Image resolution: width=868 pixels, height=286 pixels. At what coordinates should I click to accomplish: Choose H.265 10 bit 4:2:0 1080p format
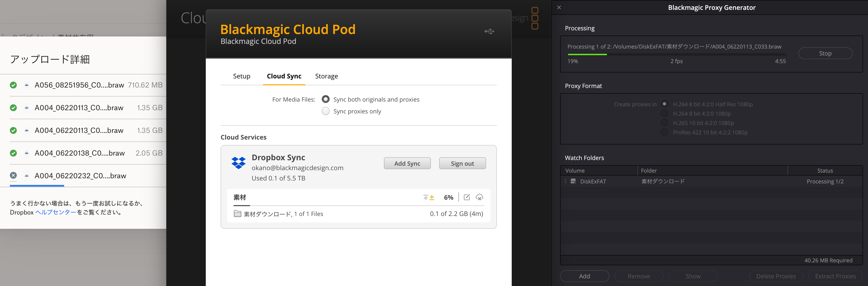(x=664, y=123)
